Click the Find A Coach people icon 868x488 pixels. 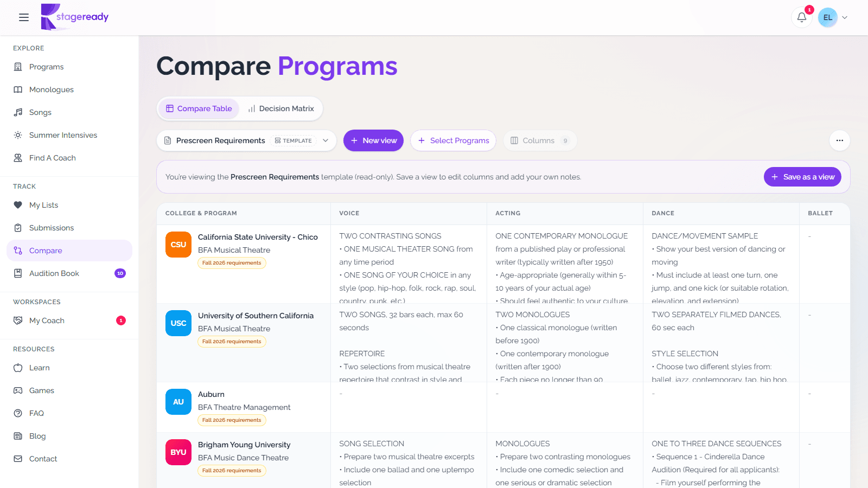pos(18,158)
